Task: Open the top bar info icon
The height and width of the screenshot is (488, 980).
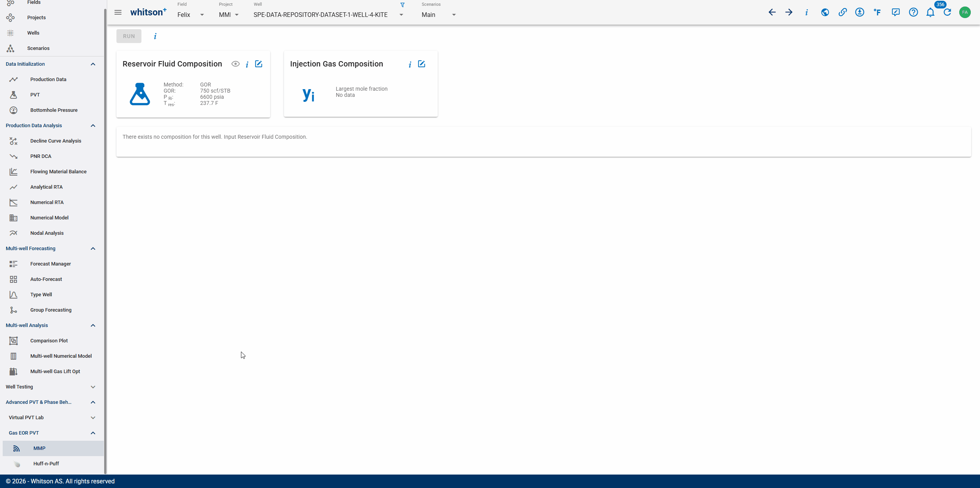Action: pos(806,12)
